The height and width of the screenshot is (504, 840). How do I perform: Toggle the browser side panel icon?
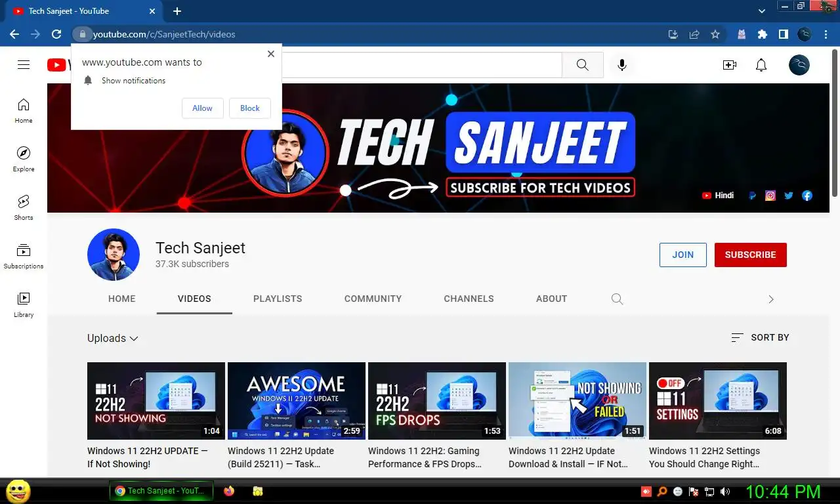point(783,34)
